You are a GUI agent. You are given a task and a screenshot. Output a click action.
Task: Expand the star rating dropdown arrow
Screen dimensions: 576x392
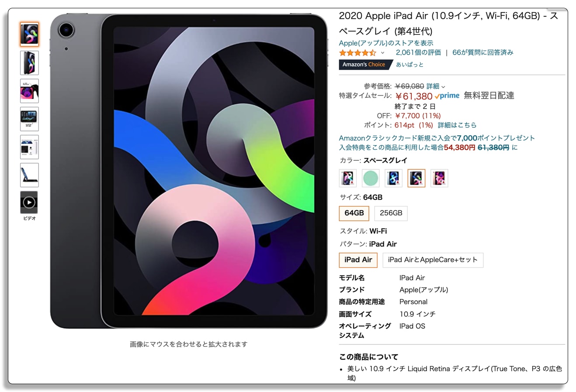383,53
